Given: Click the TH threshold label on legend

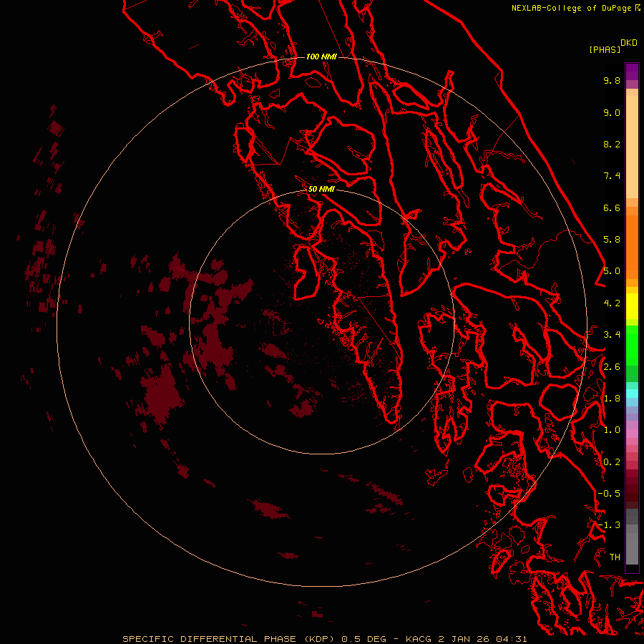Looking at the screenshot, I should (x=615, y=557).
